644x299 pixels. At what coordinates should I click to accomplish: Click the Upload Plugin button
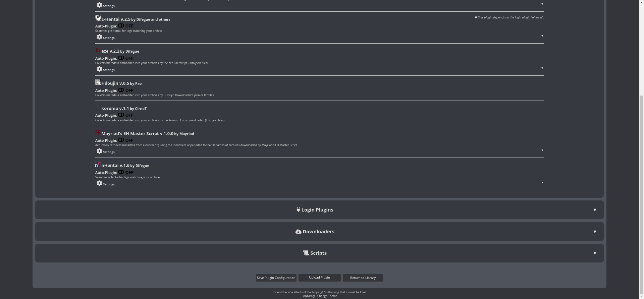pyautogui.click(x=319, y=278)
